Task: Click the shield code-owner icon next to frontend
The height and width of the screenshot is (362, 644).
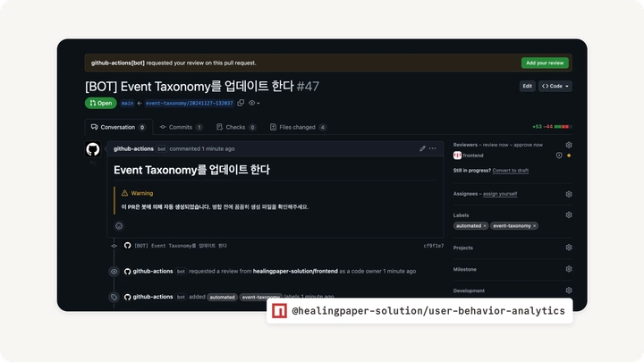Action: [x=559, y=156]
